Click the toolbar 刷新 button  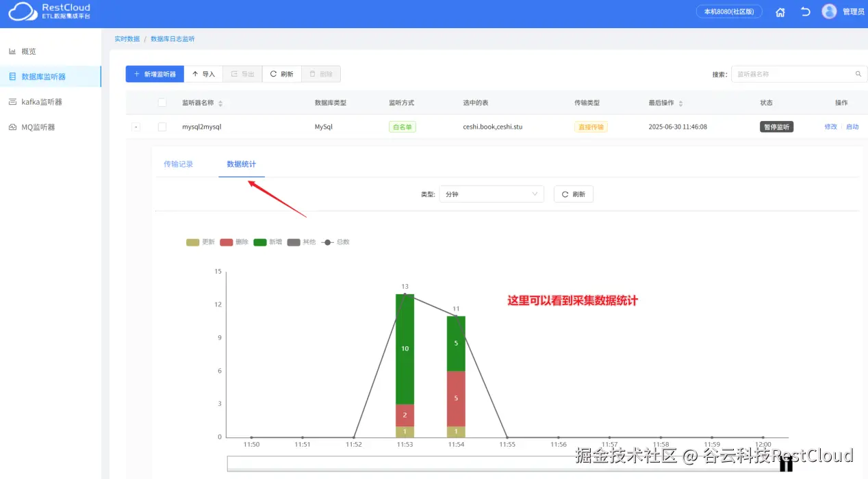[281, 74]
